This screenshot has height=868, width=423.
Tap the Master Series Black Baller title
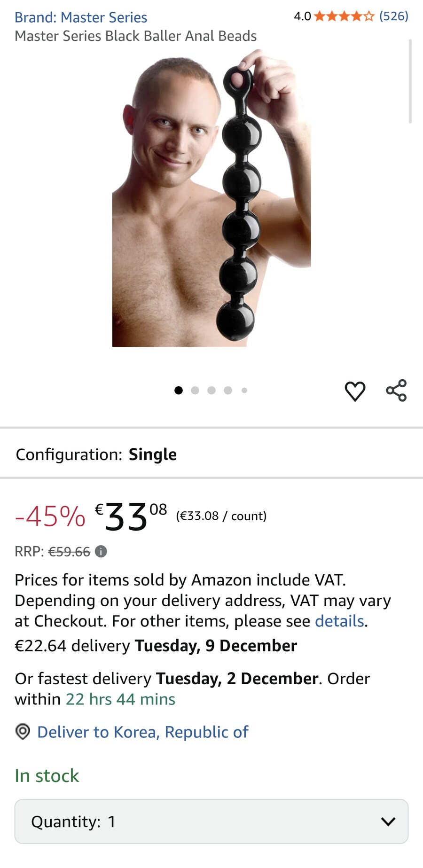pos(135,36)
